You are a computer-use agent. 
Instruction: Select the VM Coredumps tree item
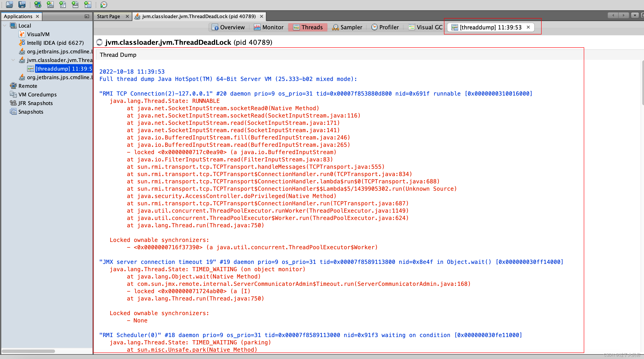click(37, 94)
